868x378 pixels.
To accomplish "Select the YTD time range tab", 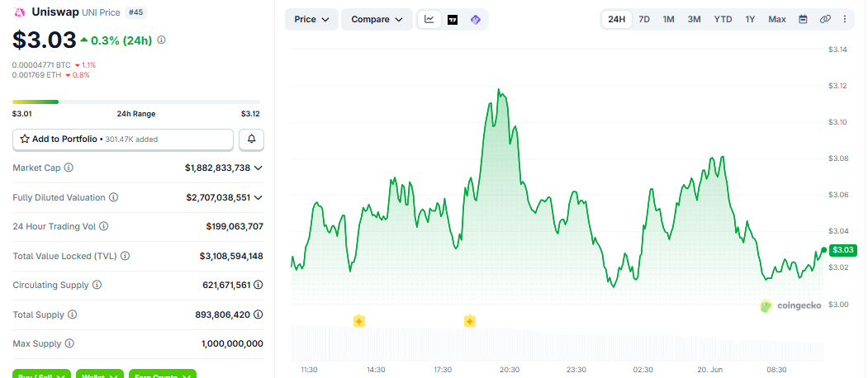I will tap(723, 19).
